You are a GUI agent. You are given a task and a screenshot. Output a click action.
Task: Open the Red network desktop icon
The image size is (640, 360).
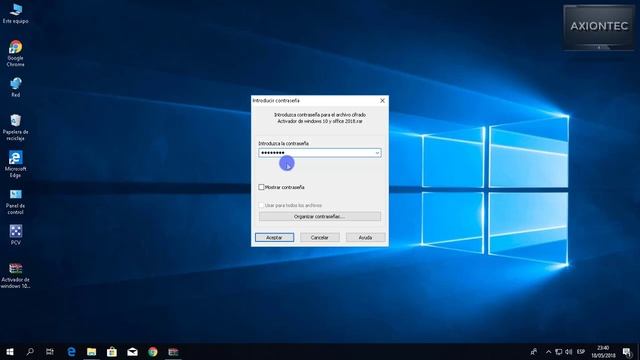pyautogui.click(x=16, y=87)
